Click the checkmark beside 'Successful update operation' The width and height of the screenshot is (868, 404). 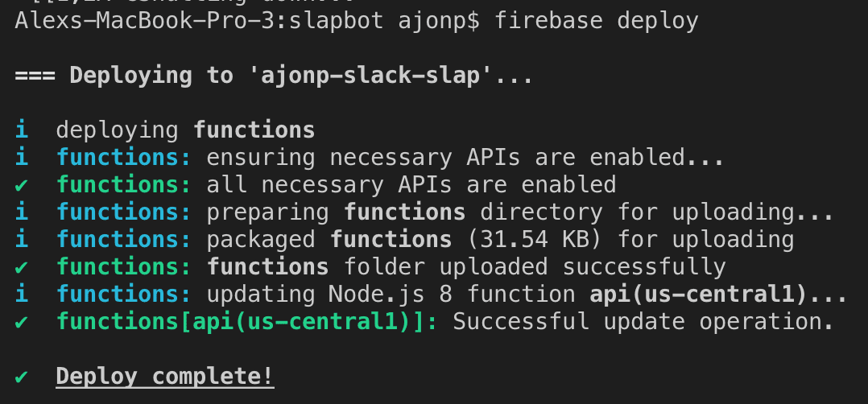coord(21,322)
